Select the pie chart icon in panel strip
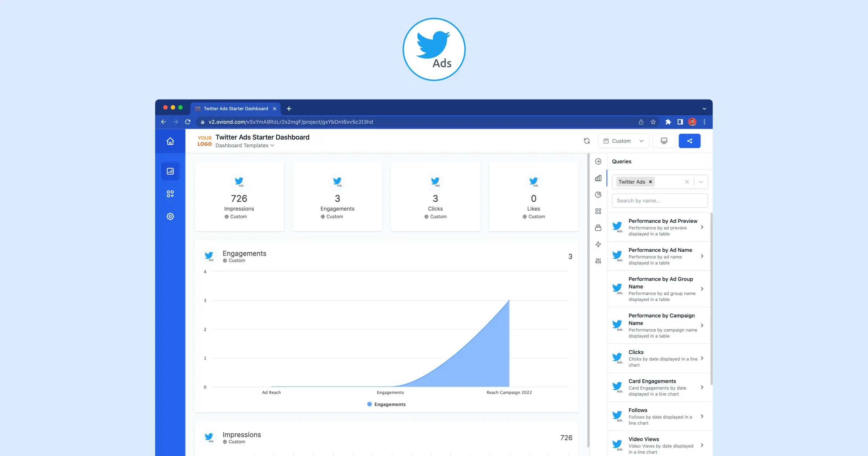This screenshot has width=868, height=456. click(598, 195)
